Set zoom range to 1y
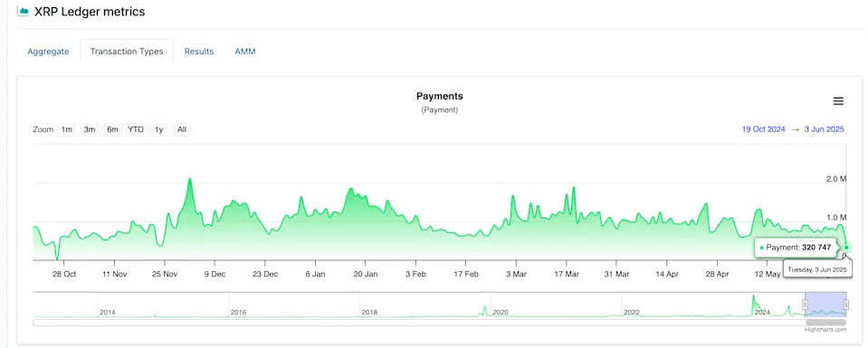The image size is (868, 348). (x=159, y=129)
